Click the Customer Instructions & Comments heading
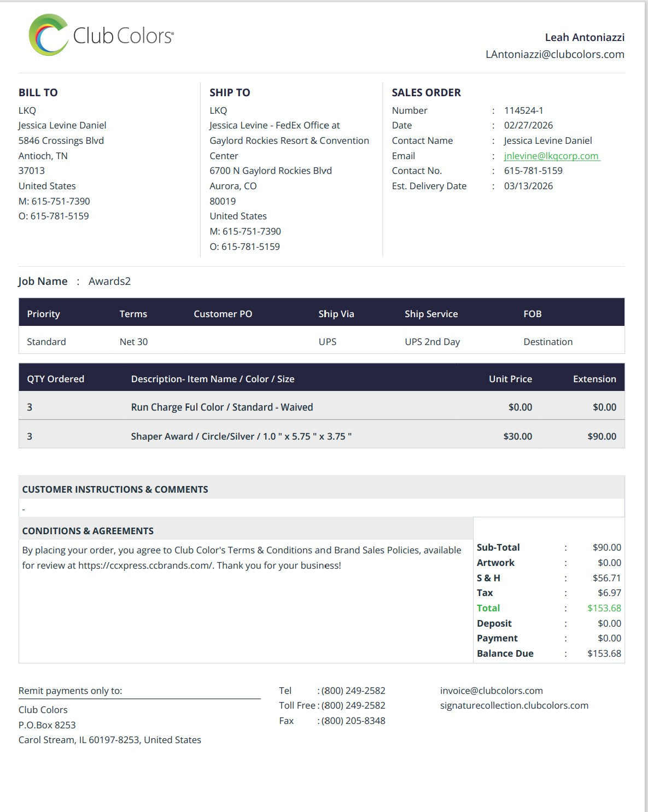 115,489
